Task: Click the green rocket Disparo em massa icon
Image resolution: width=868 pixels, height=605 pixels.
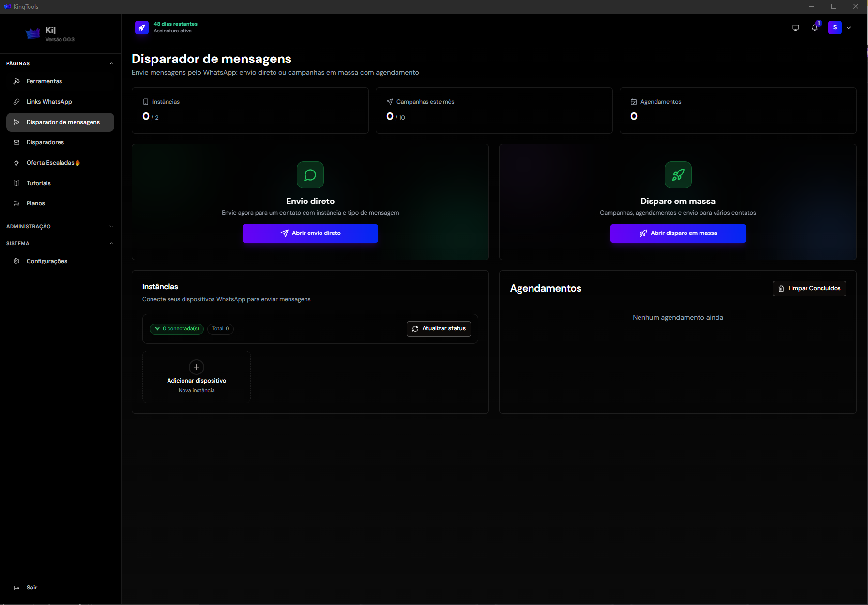Action: point(678,175)
